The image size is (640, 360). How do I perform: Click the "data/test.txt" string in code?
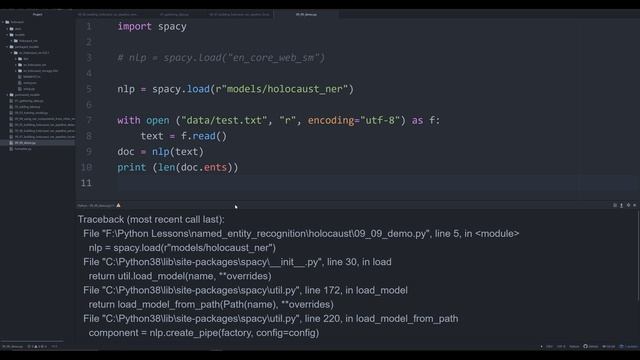(x=224, y=120)
